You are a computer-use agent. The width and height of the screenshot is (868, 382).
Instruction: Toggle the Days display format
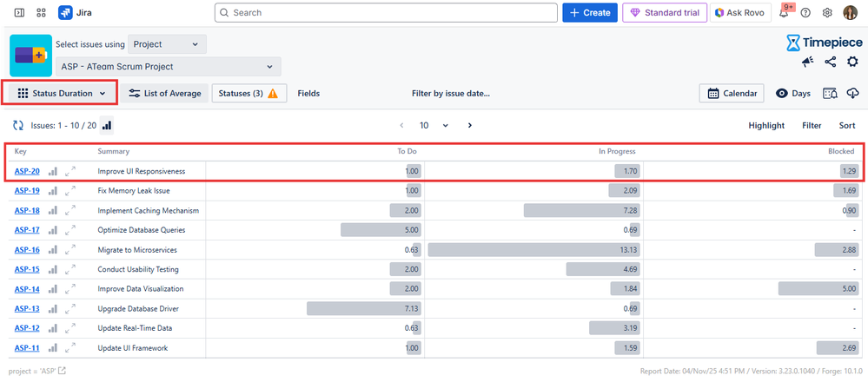point(792,94)
